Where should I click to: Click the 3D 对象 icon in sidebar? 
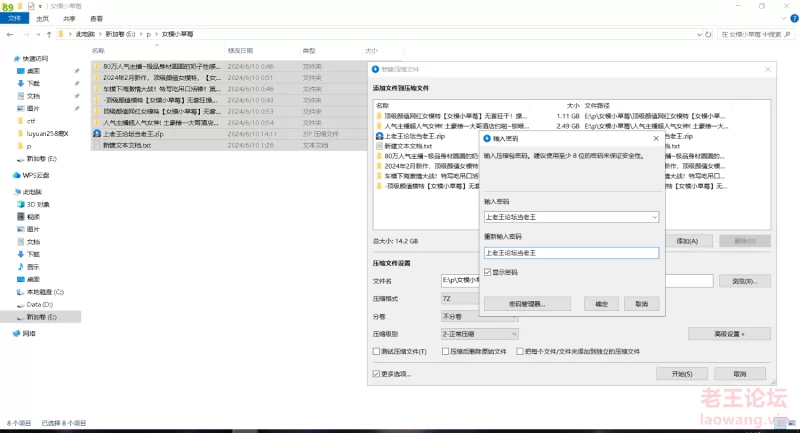19,203
